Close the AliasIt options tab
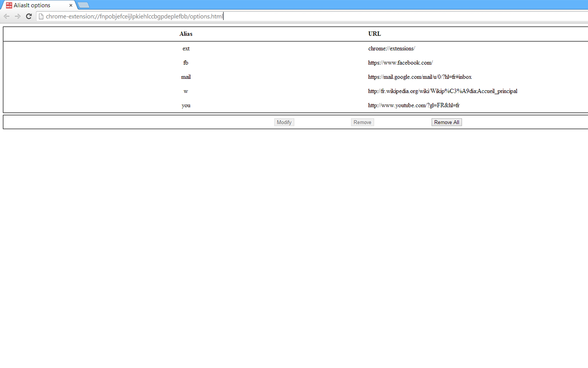 click(71, 6)
